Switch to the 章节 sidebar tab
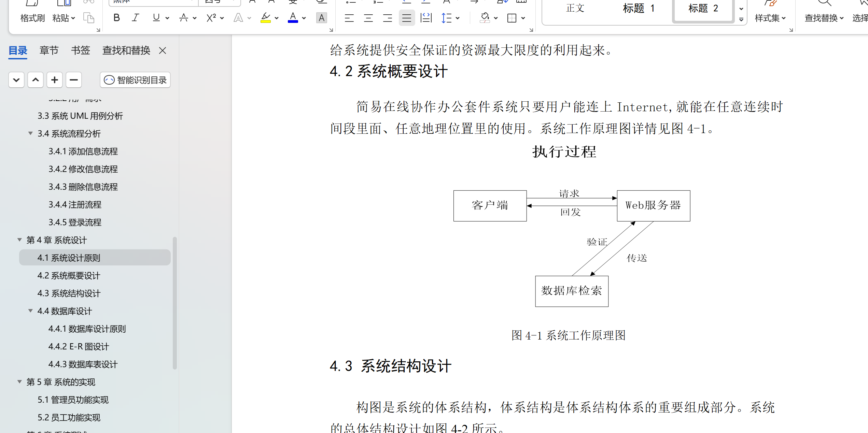The image size is (868, 433). pos(49,50)
